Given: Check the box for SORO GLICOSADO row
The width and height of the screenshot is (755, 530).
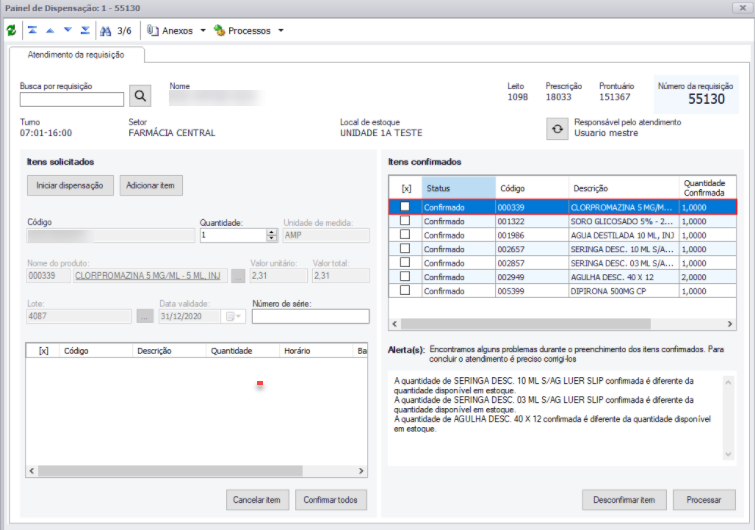Looking at the screenshot, I should pos(405,220).
